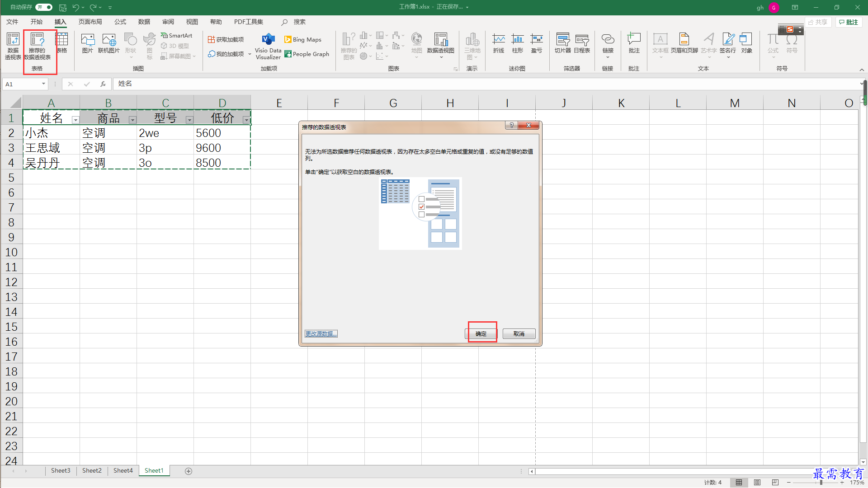Insert SmartArt graphic
Viewport: 868px width, 488px height.
(176, 35)
